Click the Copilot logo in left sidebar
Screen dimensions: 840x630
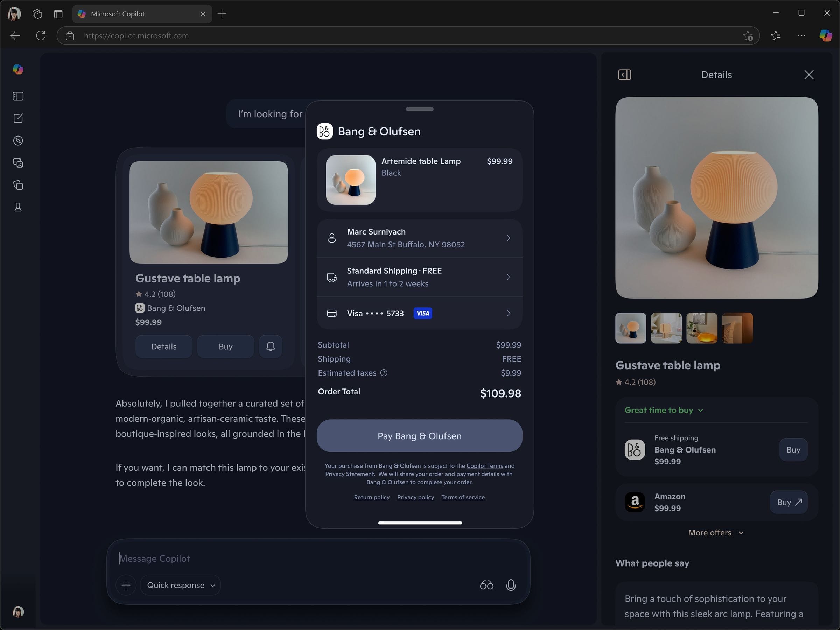pos(18,70)
